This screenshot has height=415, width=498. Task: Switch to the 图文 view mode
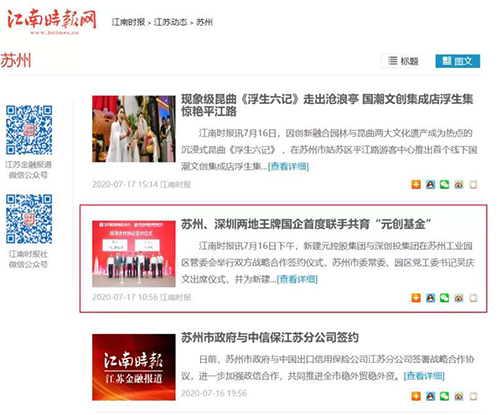pos(458,61)
